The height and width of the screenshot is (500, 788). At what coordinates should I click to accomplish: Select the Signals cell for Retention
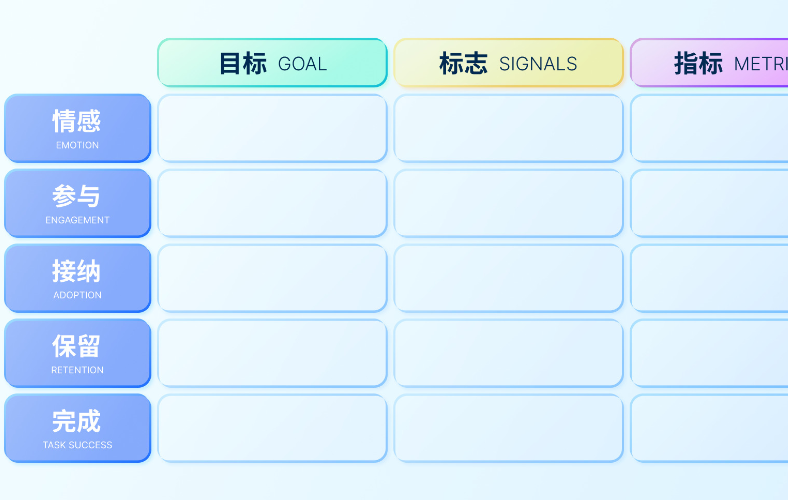pos(508,353)
